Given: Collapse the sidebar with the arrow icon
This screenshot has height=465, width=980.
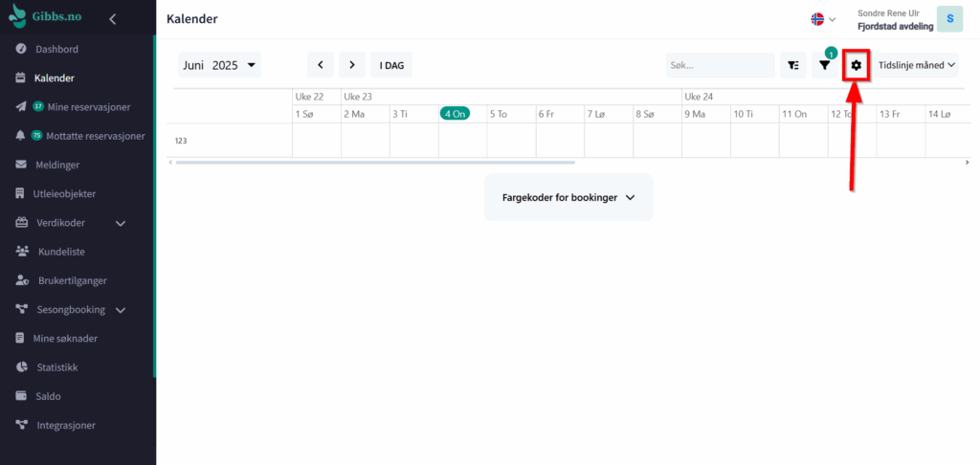Looking at the screenshot, I should click(112, 19).
